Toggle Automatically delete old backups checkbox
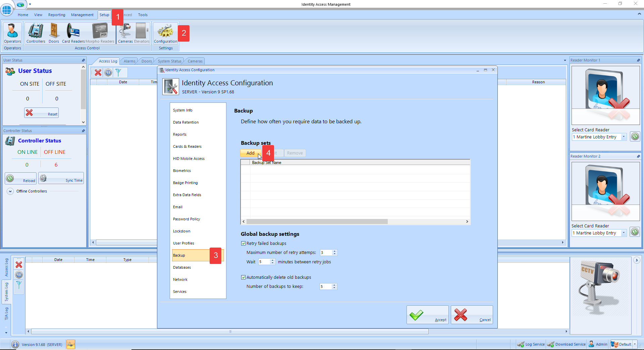Screen dimensions: 644x350 [x=244, y=277]
